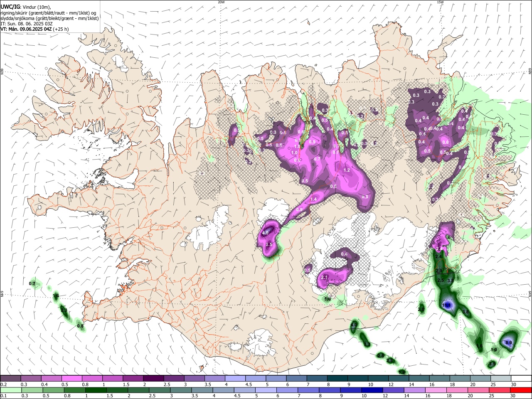
Task: Click the 'VT: Mán. 09.06.2025 04Z' valid time
Action: click(x=26, y=29)
